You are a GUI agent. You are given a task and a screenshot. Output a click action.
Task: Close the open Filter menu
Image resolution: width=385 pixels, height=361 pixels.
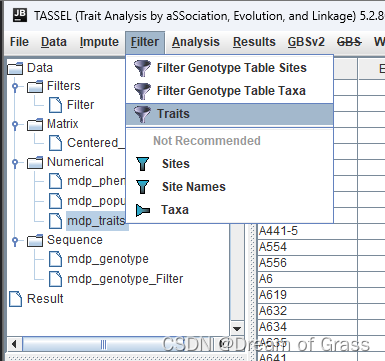click(145, 42)
